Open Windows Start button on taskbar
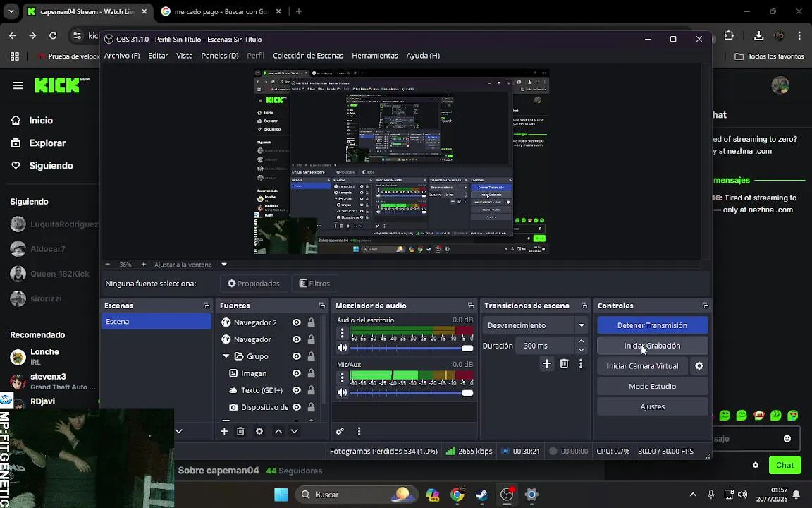This screenshot has height=508, width=812. click(x=281, y=495)
